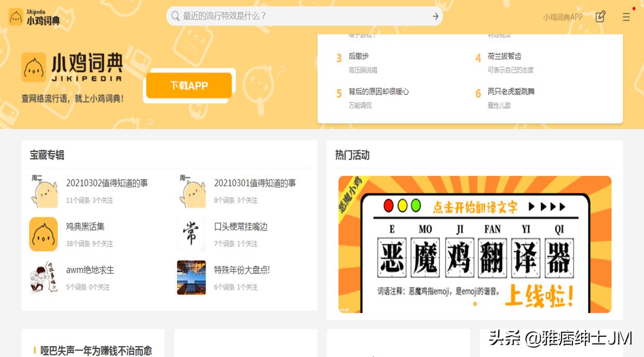Open album 鸡典黑话集
Image resolution: width=644 pixels, height=357 pixels.
click(x=85, y=227)
